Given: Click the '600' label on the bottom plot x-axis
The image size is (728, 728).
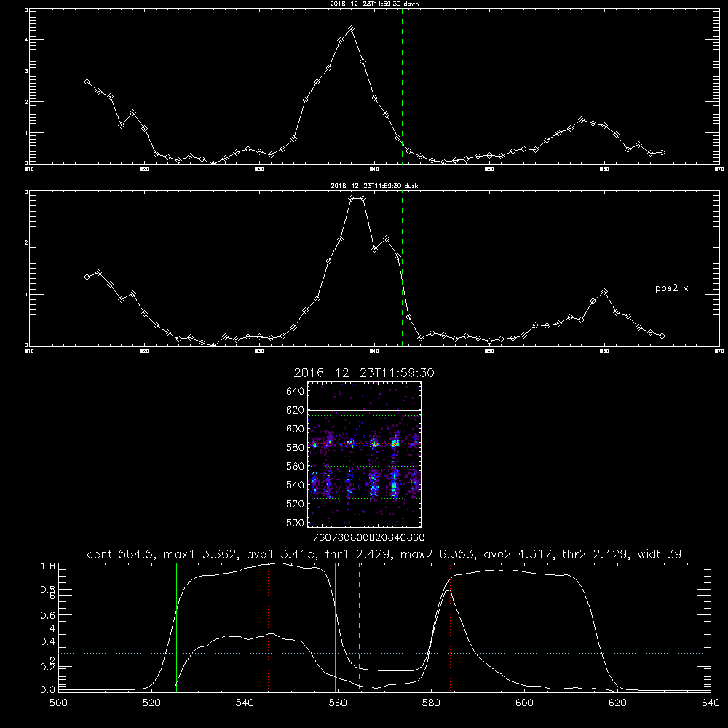Looking at the screenshot, I should click(525, 703).
